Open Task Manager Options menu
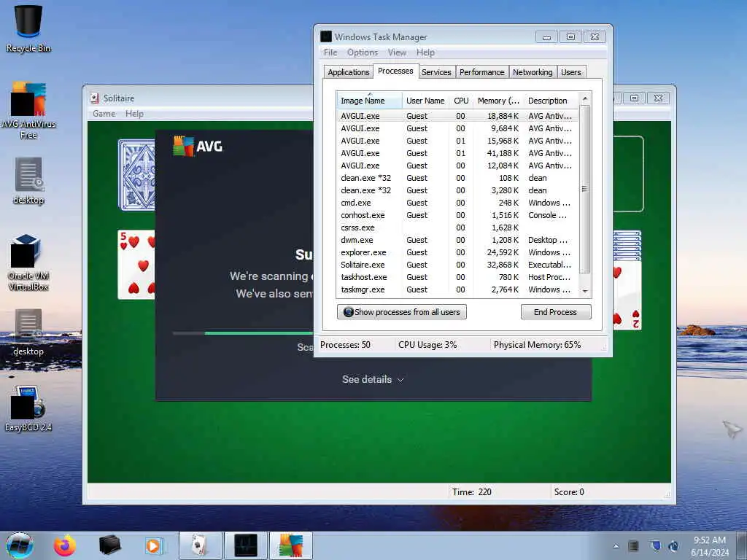This screenshot has width=747, height=560. point(362,52)
